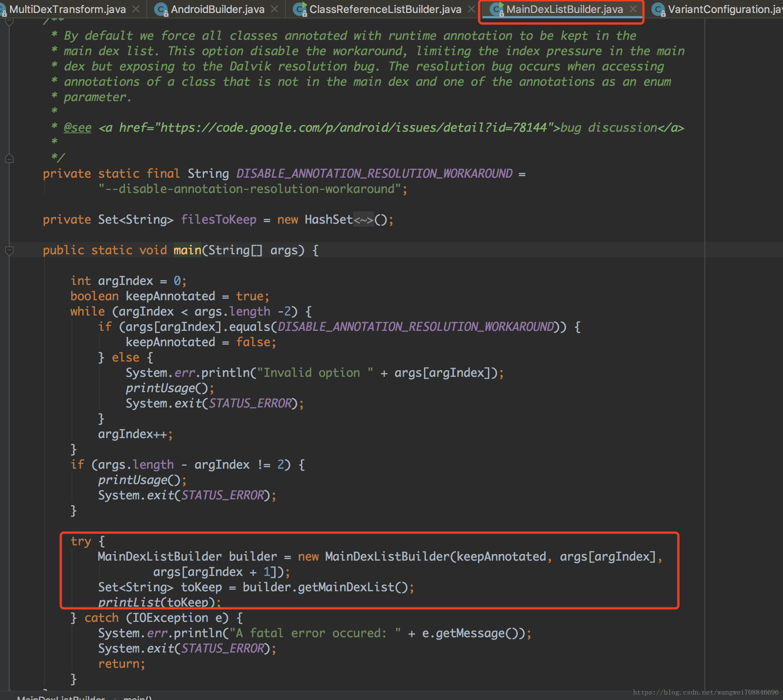Viewport: 783px width, 700px height.
Task: Click the filesToKeep field name
Action: [219, 220]
